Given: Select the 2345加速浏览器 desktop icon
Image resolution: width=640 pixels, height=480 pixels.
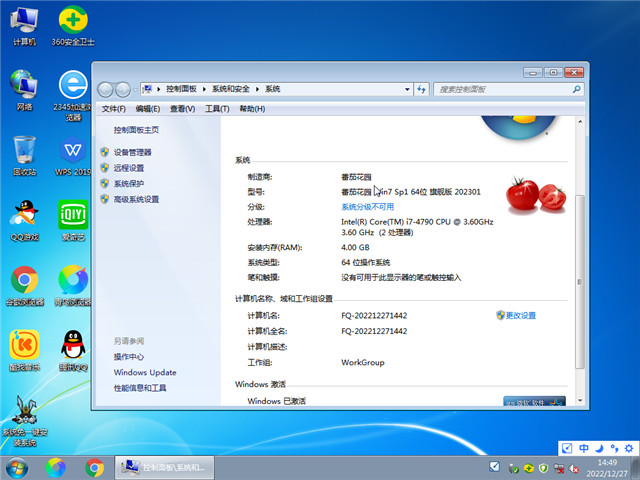Looking at the screenshot, I should coord(73,96).
